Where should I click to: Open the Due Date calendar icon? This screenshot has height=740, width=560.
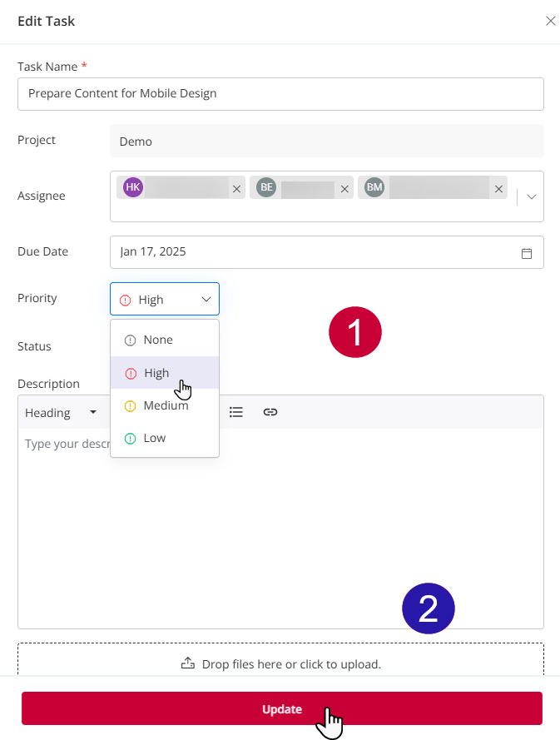coord(527,253)
